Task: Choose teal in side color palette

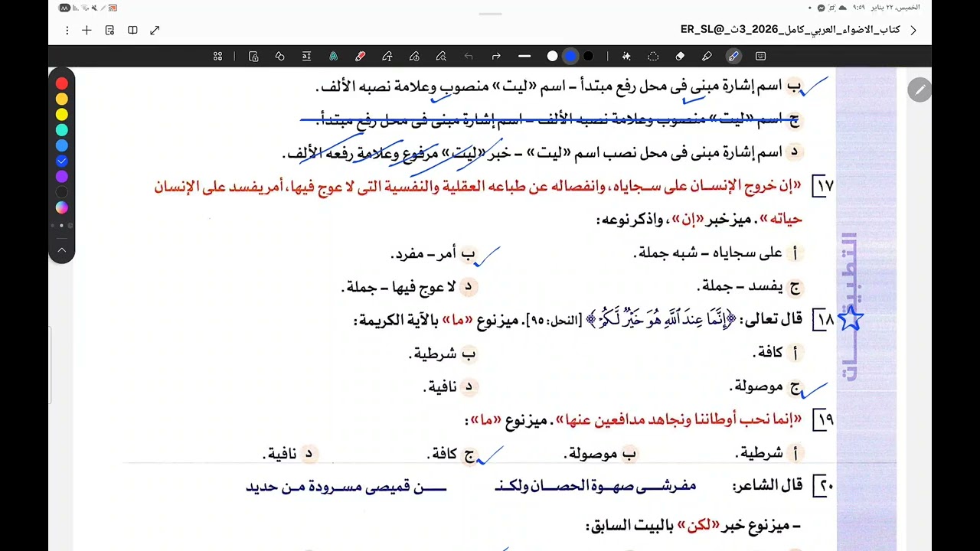Action: (x=62, y=130)
